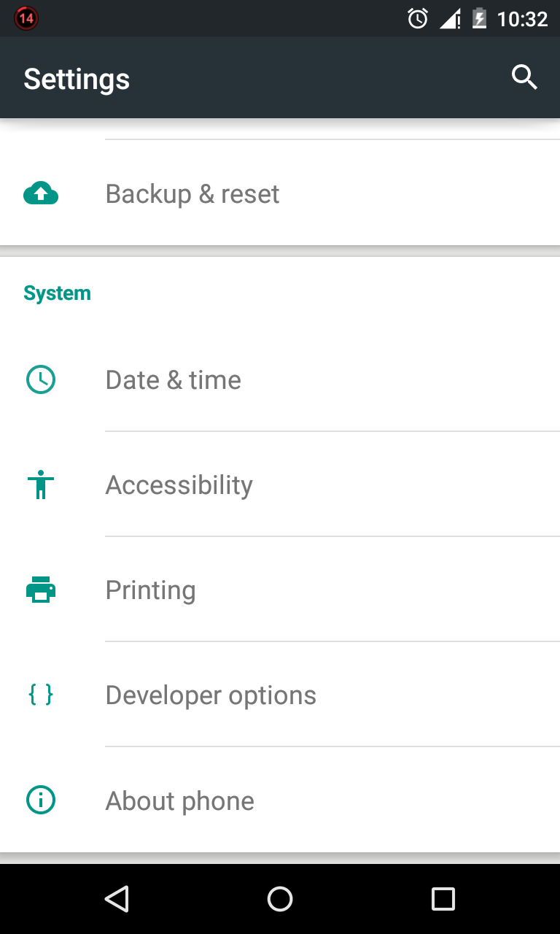The image size is (560, 934).
Task: Open About phone
Action: coord(280,800)
